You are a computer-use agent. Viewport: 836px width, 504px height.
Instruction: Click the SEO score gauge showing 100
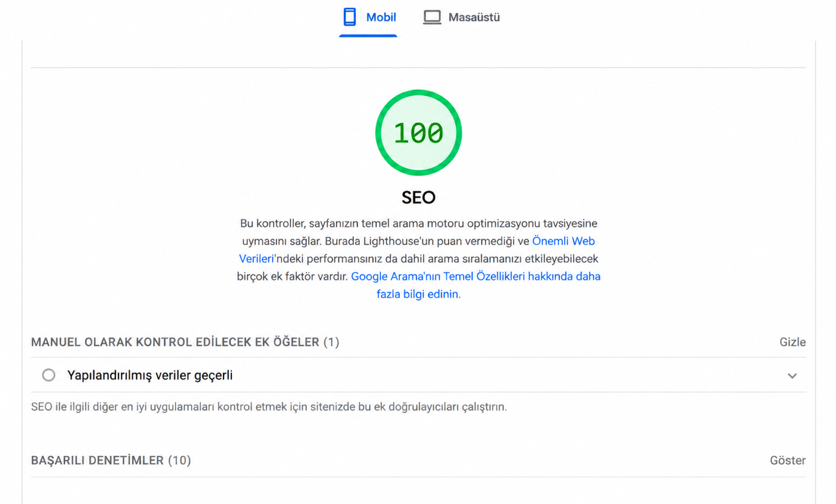[x=419, y=133]
